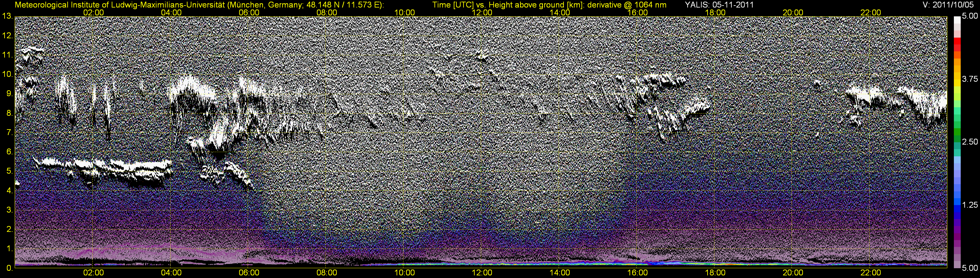This screenshot has height=278, width=980.
Task: Select the 22:00 label on the top time axis
Action: 871,12
